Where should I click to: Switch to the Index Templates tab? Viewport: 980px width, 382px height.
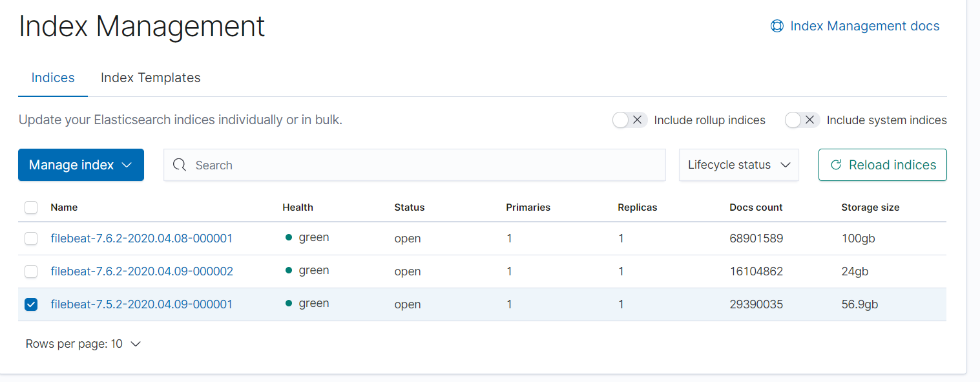[151, 78]
